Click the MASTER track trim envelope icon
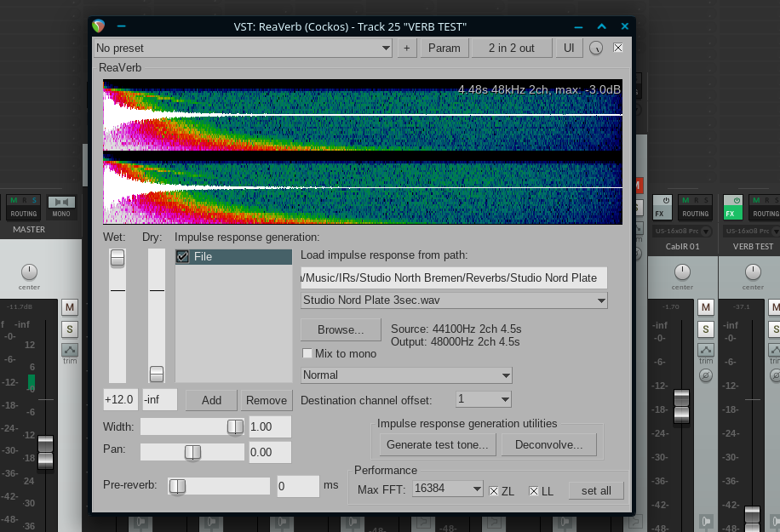 (x=70, y=350)
